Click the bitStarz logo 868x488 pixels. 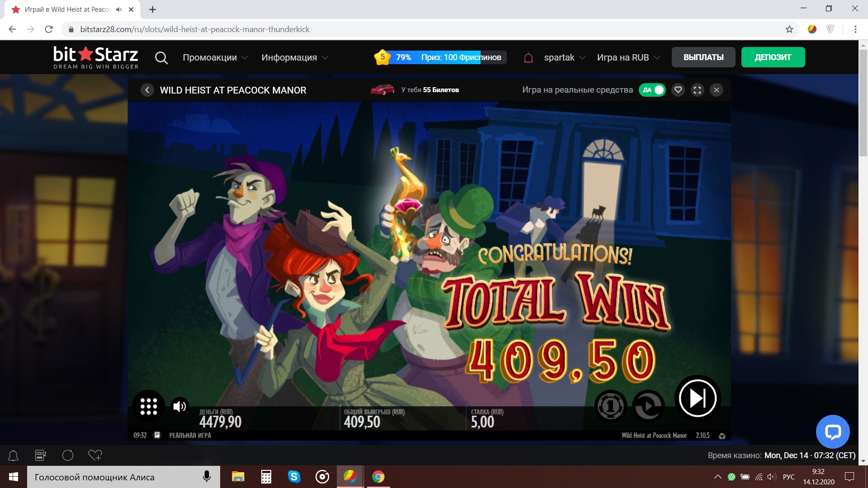coord(95,57)
